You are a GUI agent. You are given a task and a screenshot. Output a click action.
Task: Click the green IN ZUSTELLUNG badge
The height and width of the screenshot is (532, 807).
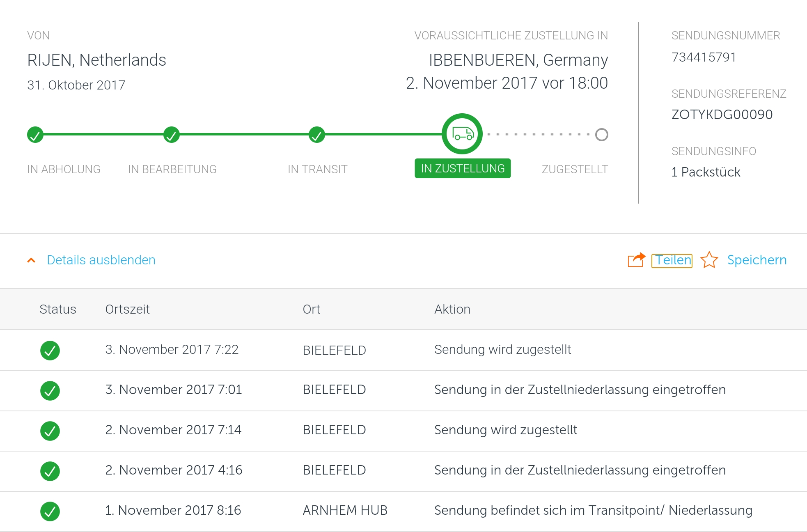pyautogui.click(x=463, y=168)
